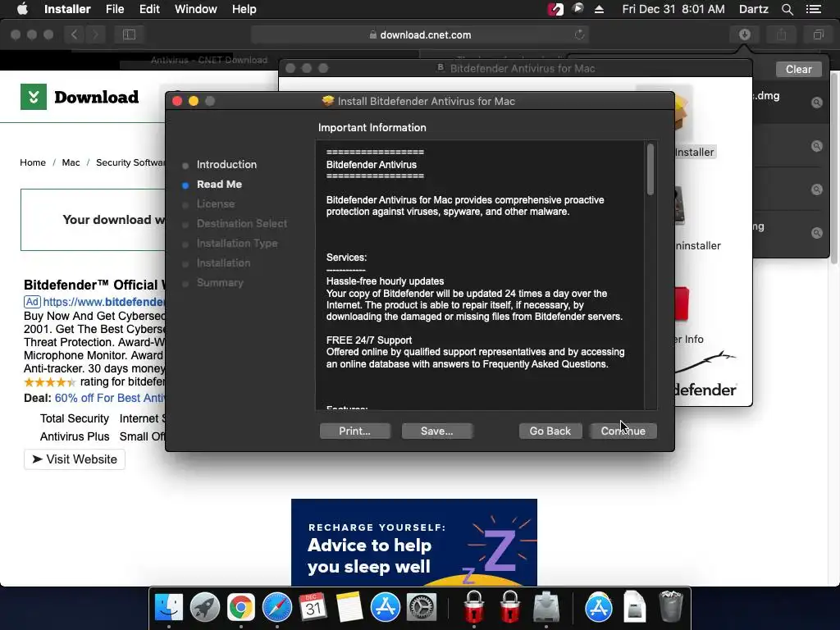
Task: Click the Print... button
Action: pos(354,431)
